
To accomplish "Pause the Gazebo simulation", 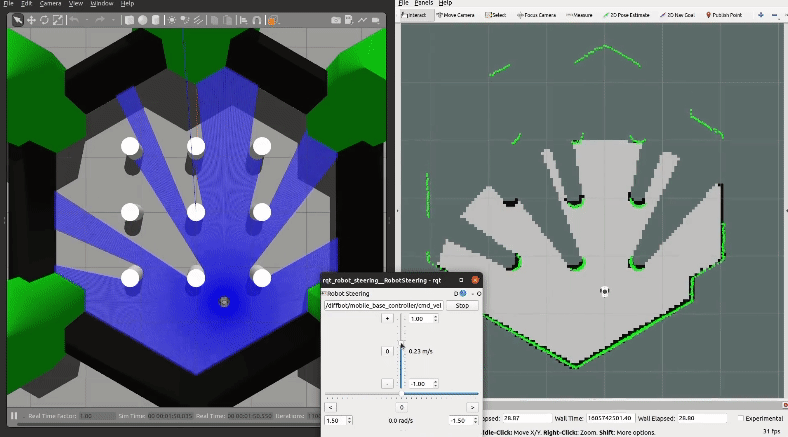I will (x=14, y=416).
